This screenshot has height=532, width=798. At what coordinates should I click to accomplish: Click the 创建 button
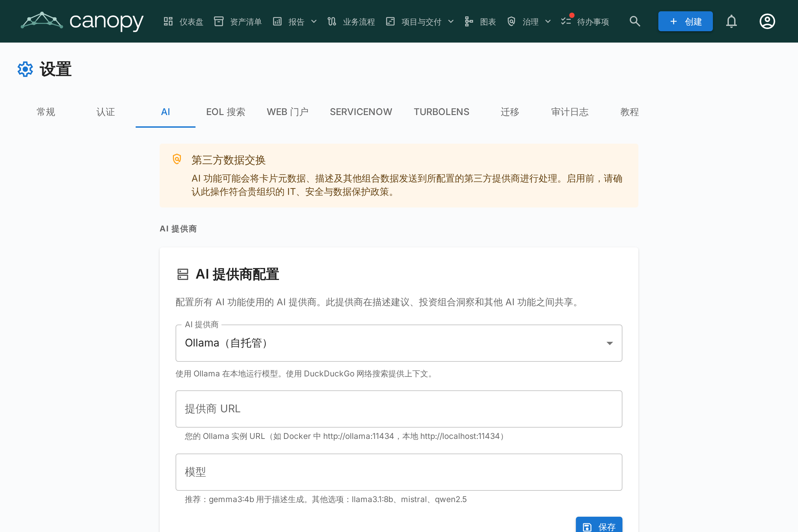[685, 21]
